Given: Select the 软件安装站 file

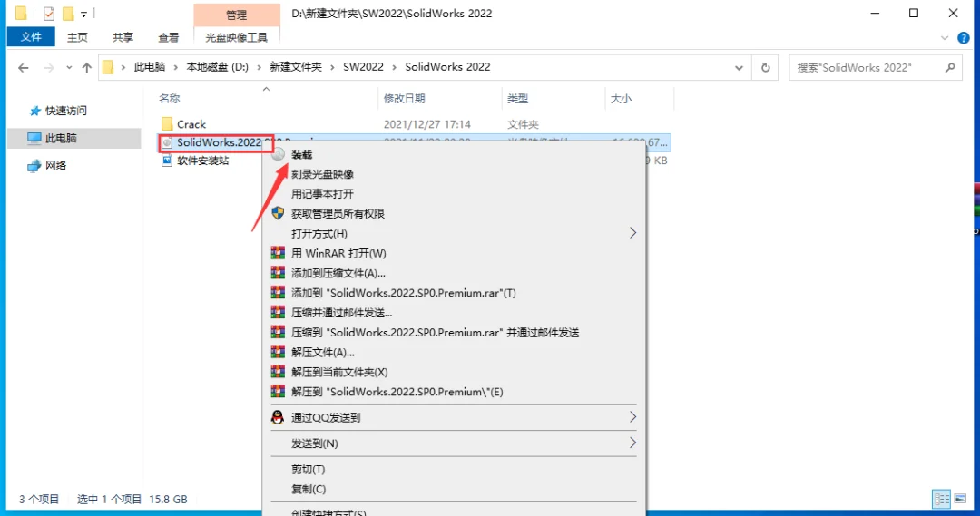Looking at the screenshot, I should pos(202,161).
